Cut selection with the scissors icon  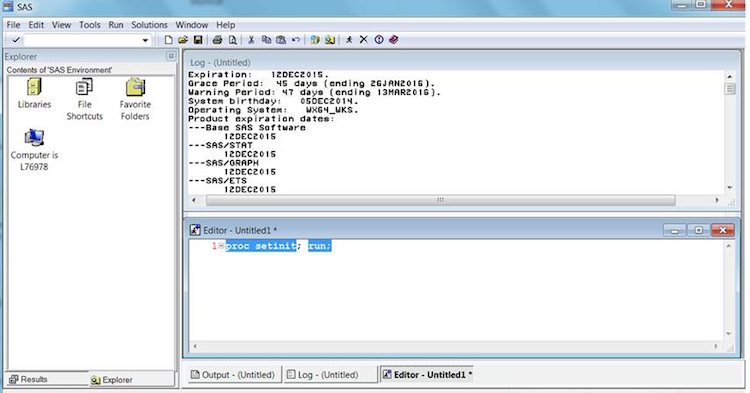pyautogui.click(x=251, y=40)
